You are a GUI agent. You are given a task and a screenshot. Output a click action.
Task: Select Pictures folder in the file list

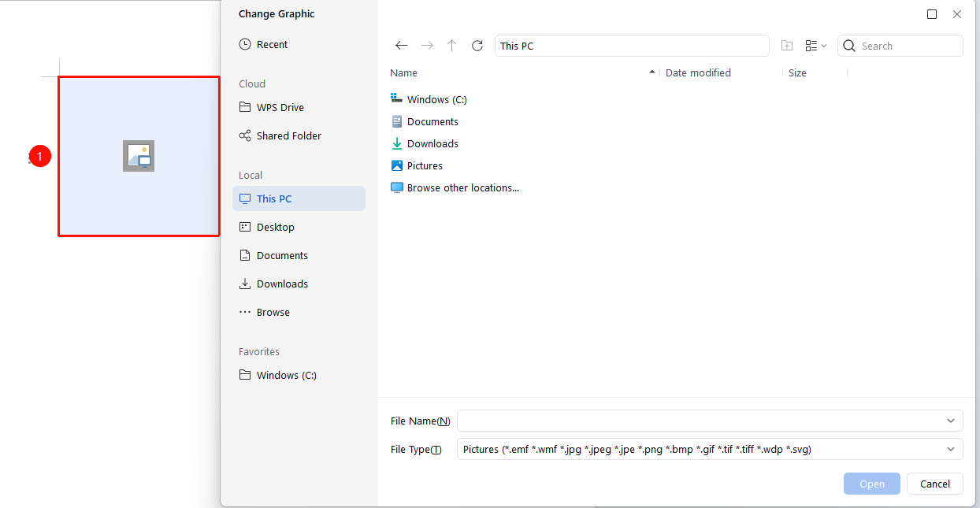tap(417, 165)
